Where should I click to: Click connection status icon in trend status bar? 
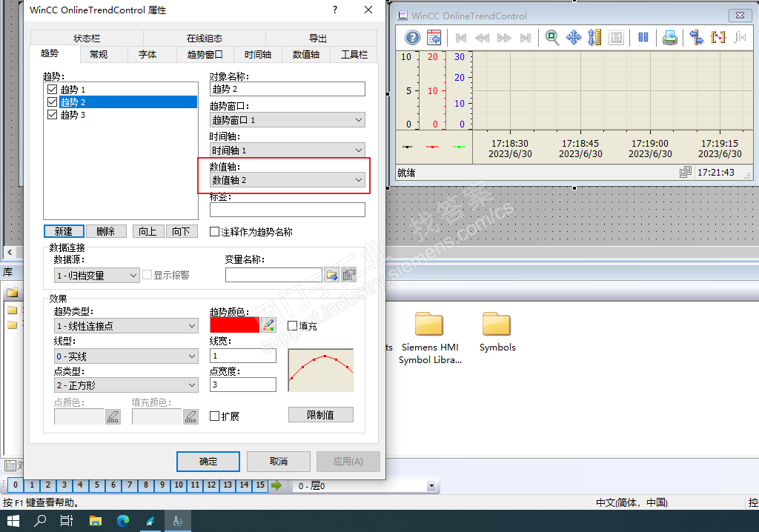tap(685, 173)
